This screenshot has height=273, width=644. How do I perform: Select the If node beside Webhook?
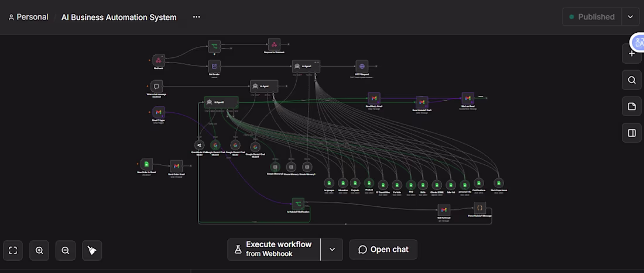[x=214, y=46]
